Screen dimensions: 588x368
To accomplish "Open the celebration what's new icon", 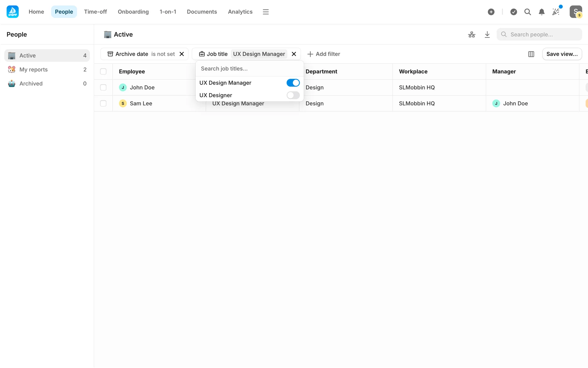I will [556, 12].
